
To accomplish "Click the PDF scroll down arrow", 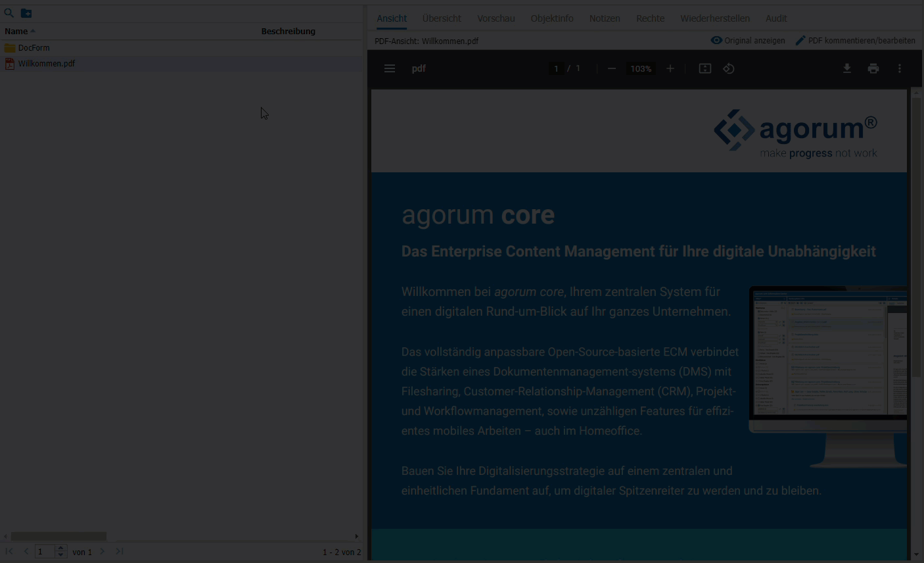I will click(917, 555).
